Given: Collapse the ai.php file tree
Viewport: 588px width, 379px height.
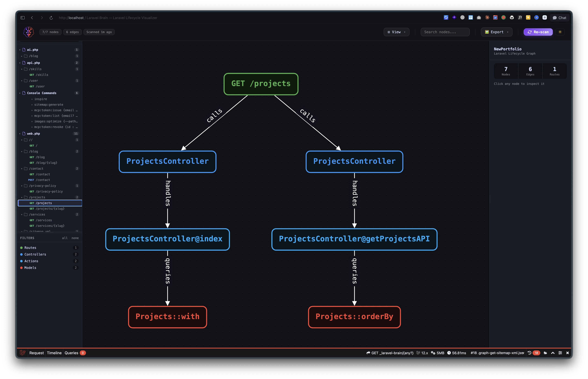Looking at the screenshot, I should (x=20, y=50).
